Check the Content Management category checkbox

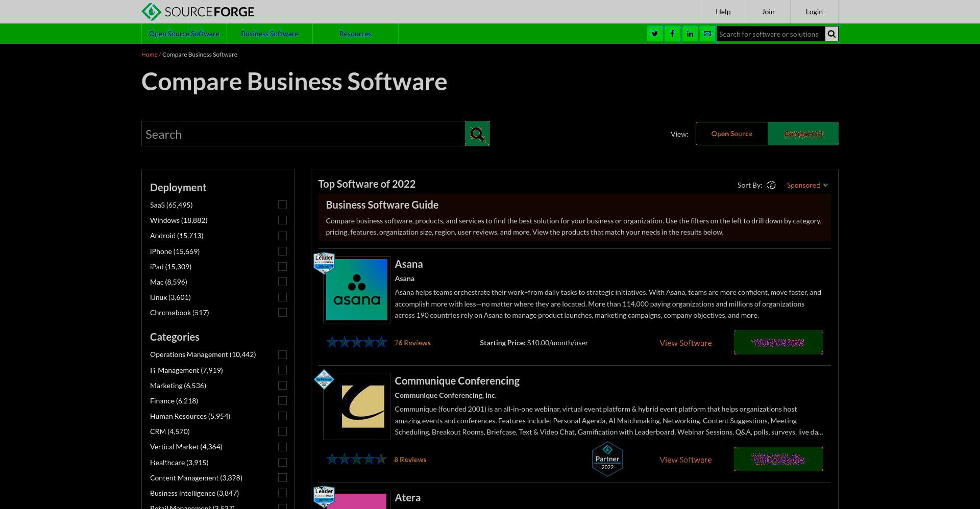tap(282, 477)
